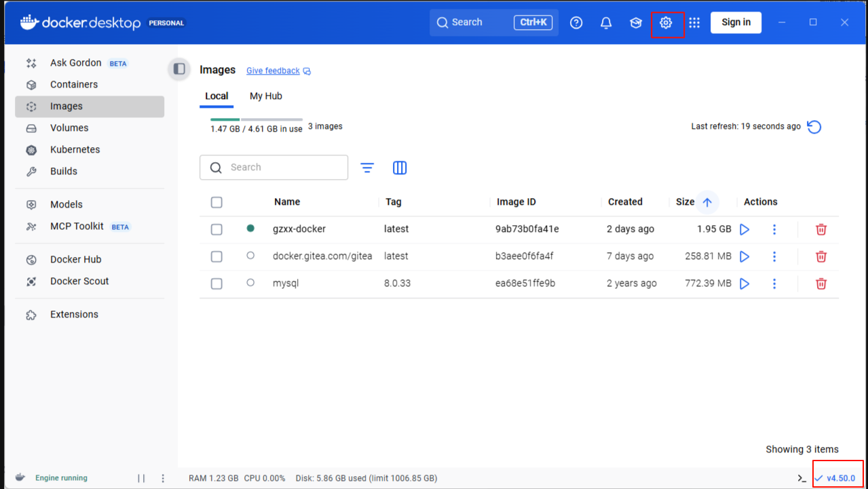Refresh the images list

[814, 127]
